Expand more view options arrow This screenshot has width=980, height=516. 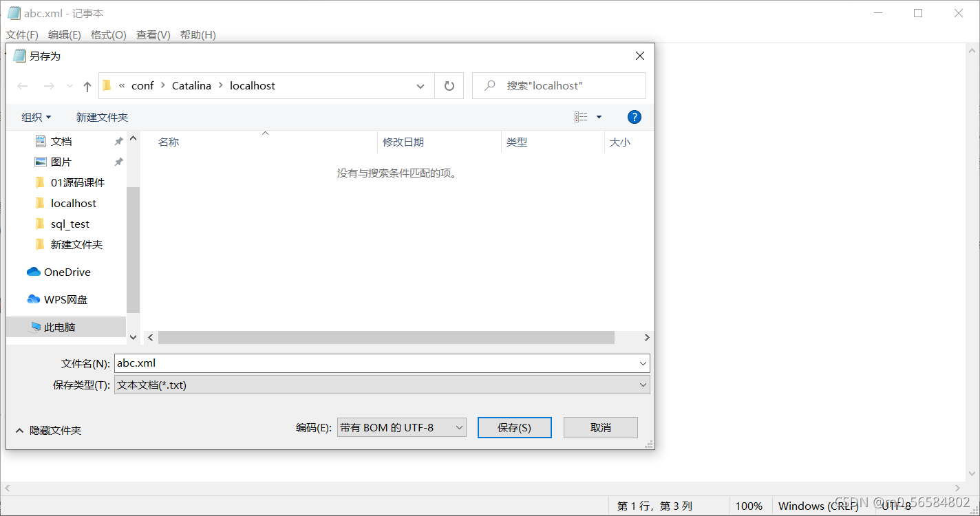tap(599, 118)
